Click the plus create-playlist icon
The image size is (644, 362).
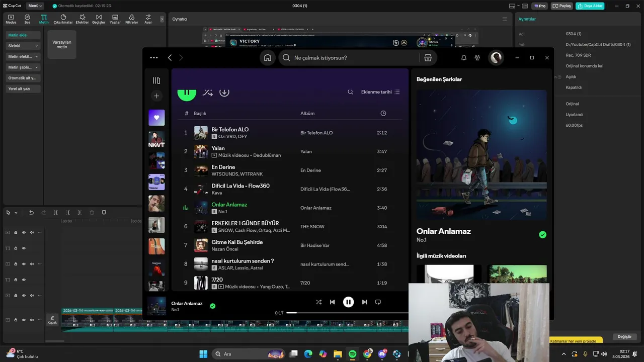(x=156, y=96)
